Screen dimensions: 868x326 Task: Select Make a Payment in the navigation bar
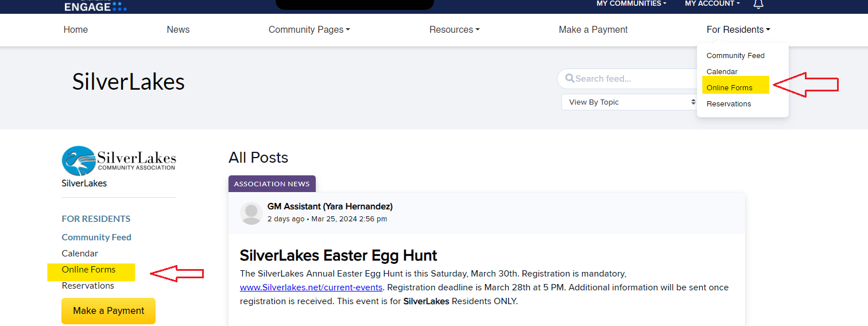[x=593, y=30]
